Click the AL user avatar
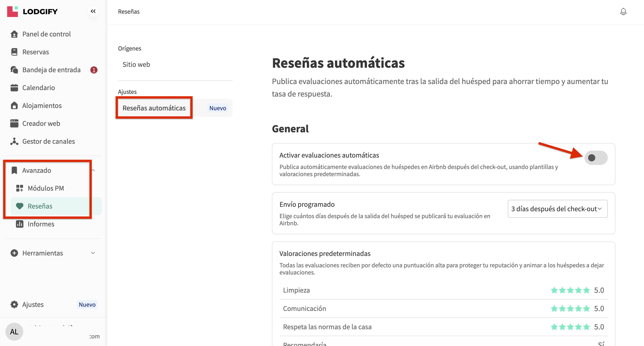This screenshot has height=346, width=644. [x=14, y=331]
